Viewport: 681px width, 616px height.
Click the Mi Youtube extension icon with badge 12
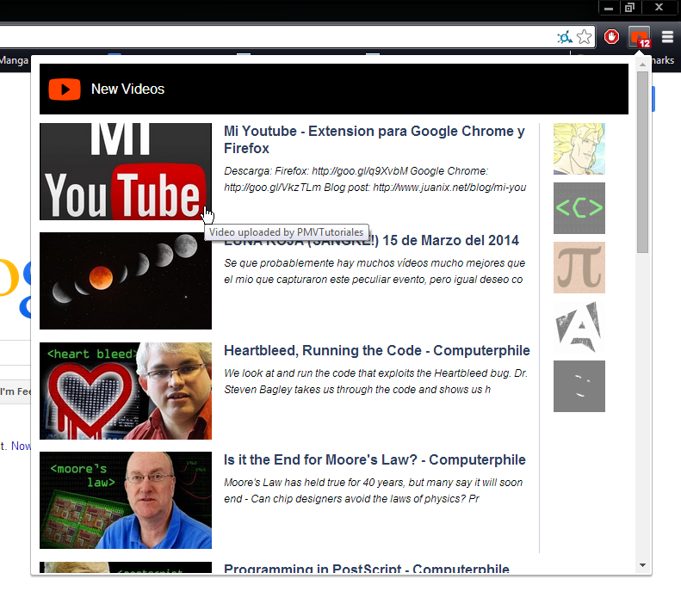[639, 37]
